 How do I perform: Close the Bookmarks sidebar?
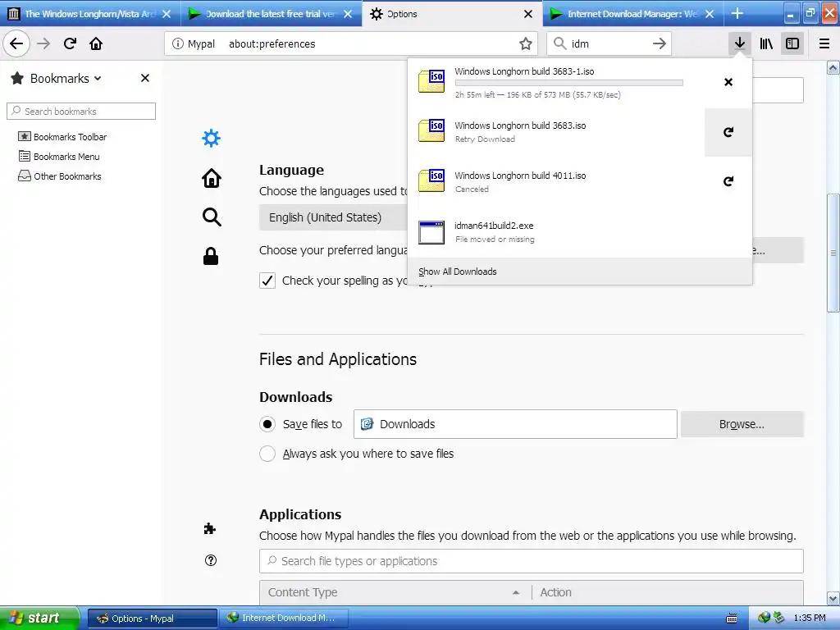pyautogui.click(x=144, y=78)
